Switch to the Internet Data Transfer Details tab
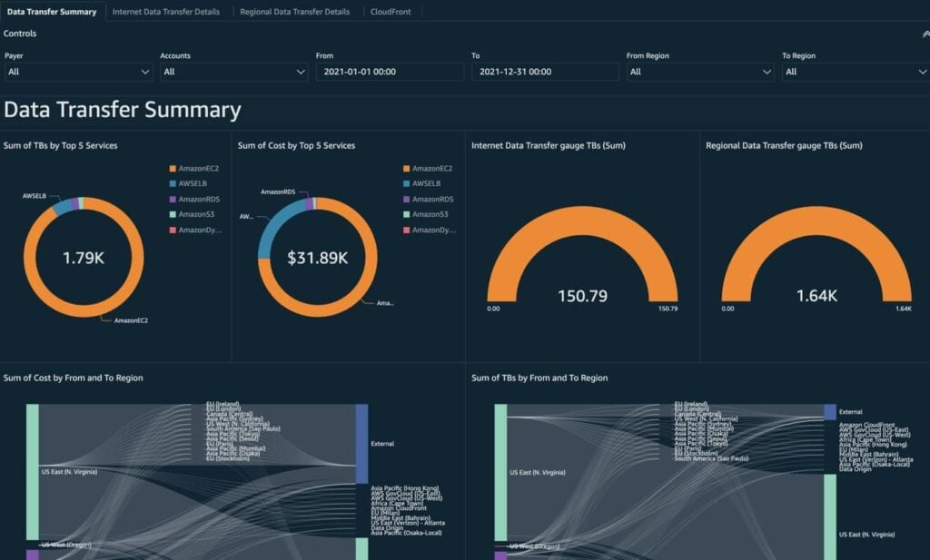This screenshot has width=930, height=560. coord(168,12)
